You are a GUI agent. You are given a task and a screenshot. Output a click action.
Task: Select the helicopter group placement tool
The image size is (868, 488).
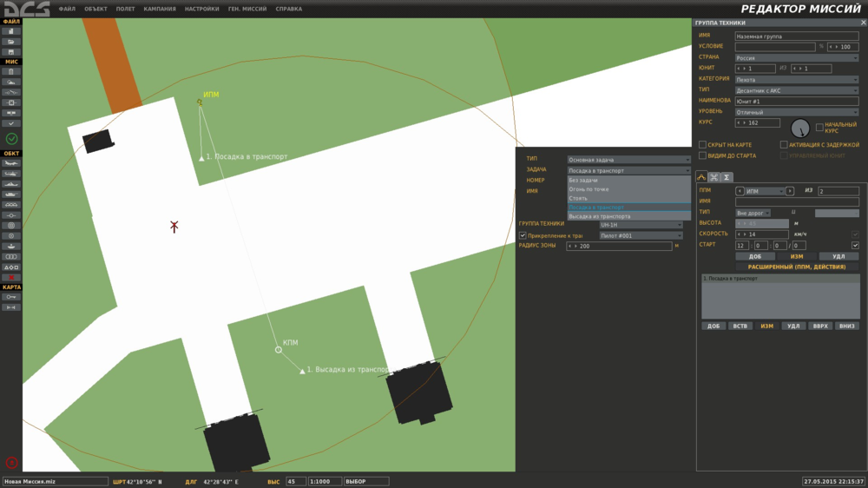(x=11, y=174)
